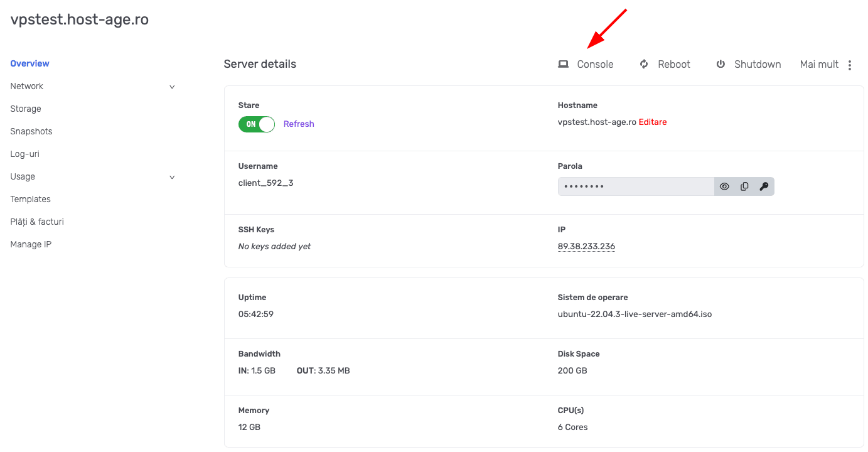The height and width of the screenshot is (452, 868).
Task: Expand the Network sidebar chevron
Action: pyautogui.click(x=172, y=87)
